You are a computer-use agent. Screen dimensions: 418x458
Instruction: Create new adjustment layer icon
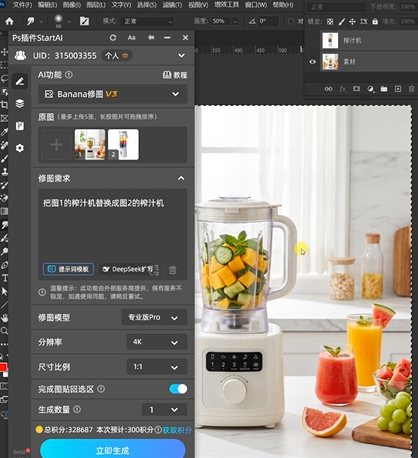pos(370,89)
